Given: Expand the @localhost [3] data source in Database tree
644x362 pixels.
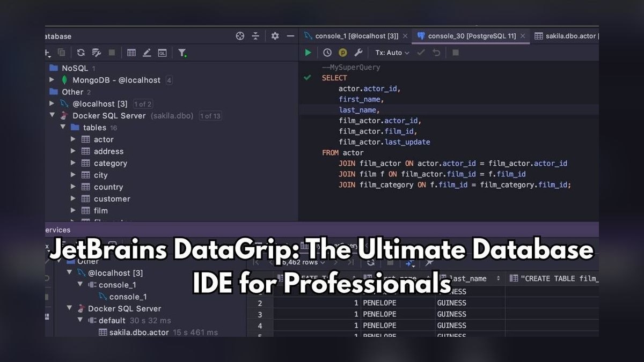Looking at the screenshot, I should [52, 104].
